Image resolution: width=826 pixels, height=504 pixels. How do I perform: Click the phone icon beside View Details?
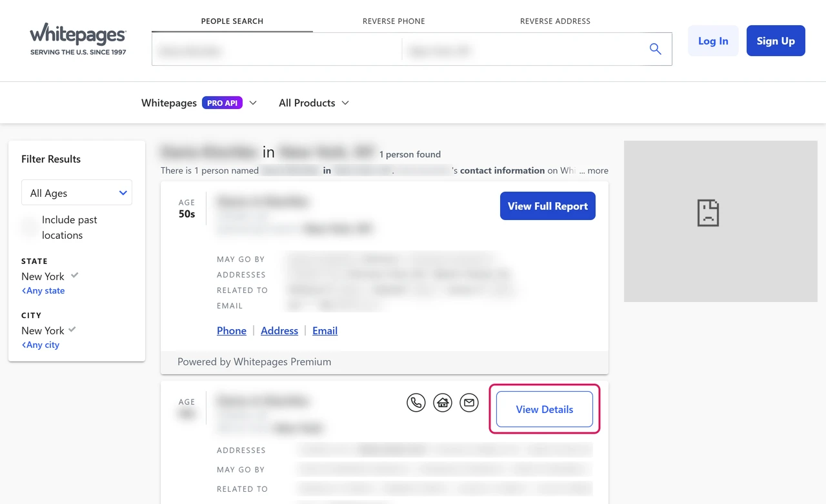click(416, 403)
